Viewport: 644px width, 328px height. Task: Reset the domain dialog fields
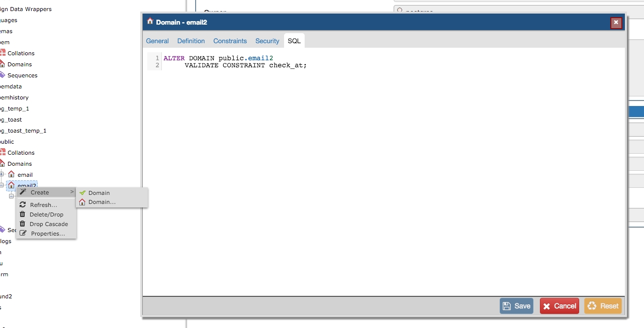(603, 306)
